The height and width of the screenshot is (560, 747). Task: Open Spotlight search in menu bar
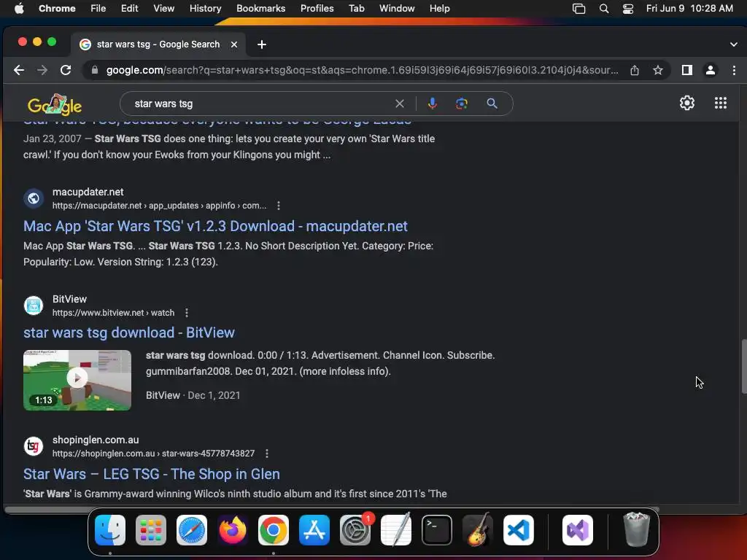coord(603,9)
